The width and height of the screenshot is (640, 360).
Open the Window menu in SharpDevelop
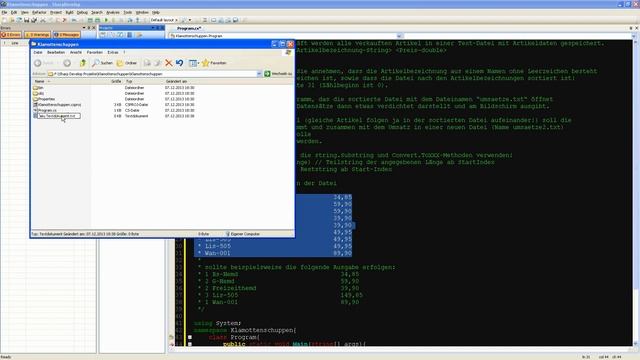[142, 13]
